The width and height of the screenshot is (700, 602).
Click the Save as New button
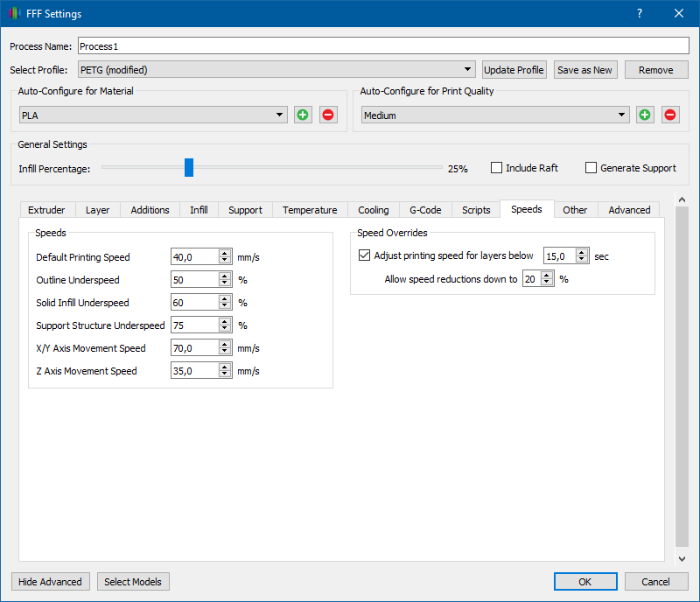tap(584, 70)
